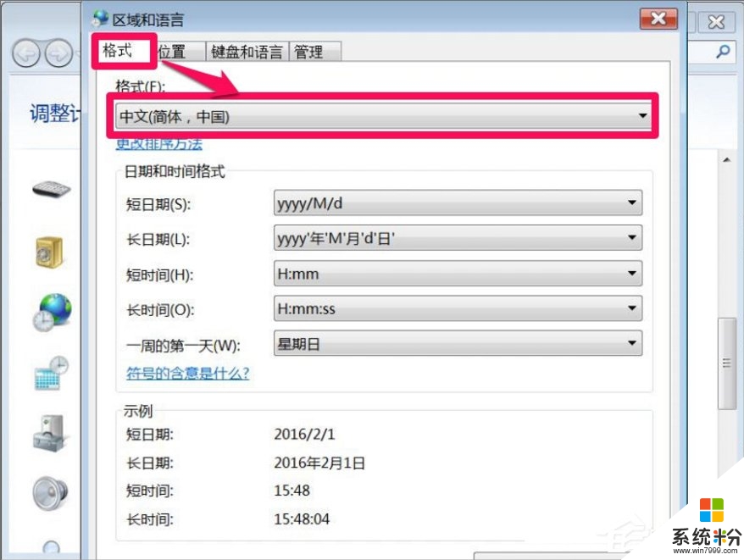This screenshot has height=560, width=744.
Task: Click the long date example 2016年2月1日
Action: pos(319,463)
